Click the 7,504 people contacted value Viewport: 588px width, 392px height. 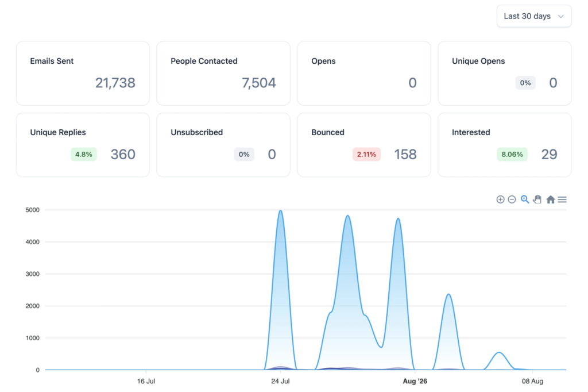pos(259,83)
